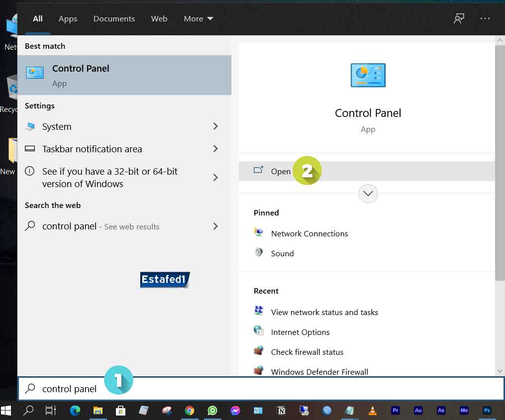Open the search feedback icon

[x=459, y=19]
